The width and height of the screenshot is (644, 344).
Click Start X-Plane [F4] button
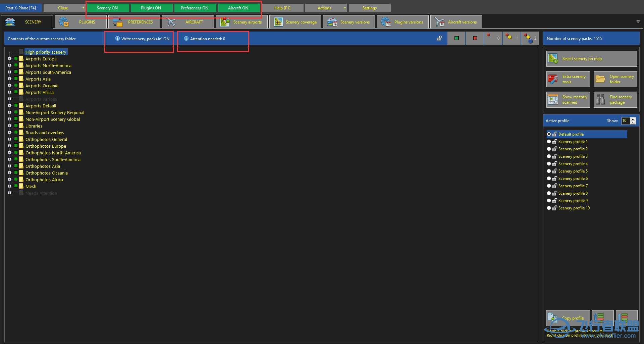pyautogui.click(x=20, y=8)
